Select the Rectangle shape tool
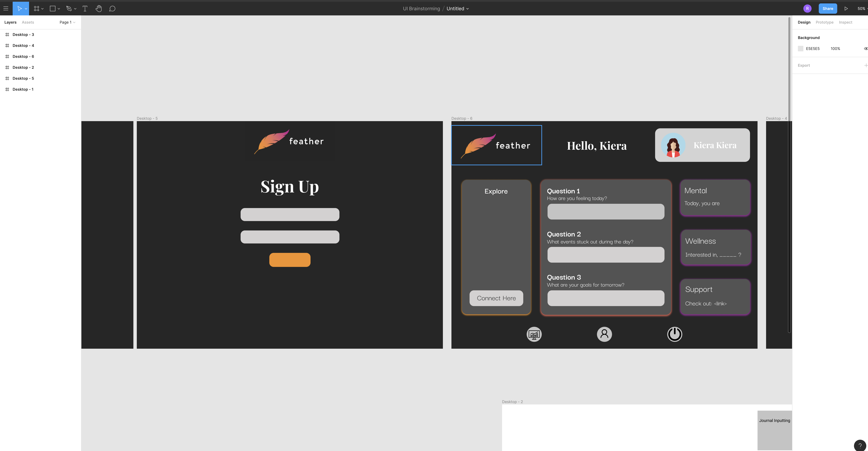Viewport: 868px width, 451px height. tap(52, 8)
